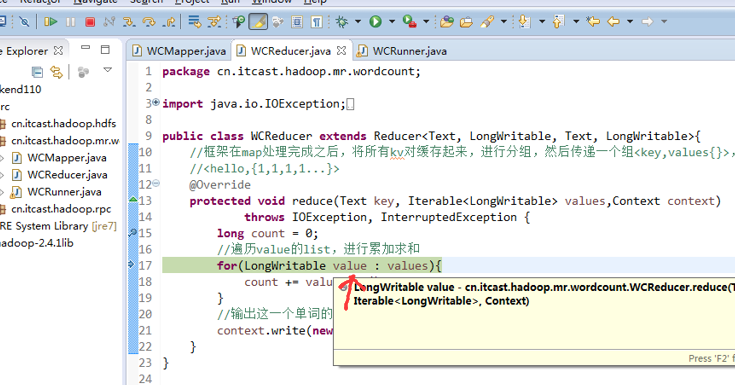Screen dimensions: 735x385
Task: Toggle Show Whitespace Characters
Action: point(317,22)
